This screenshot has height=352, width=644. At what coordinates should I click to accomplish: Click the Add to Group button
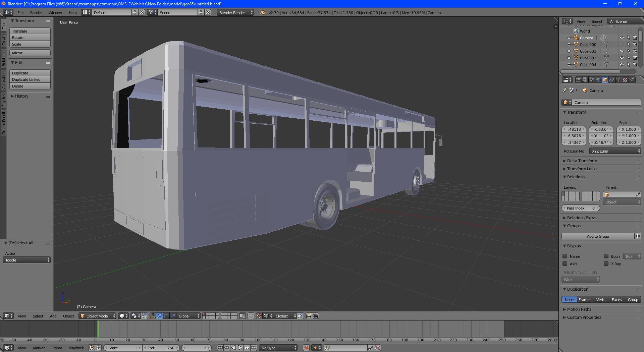point(598,236)
